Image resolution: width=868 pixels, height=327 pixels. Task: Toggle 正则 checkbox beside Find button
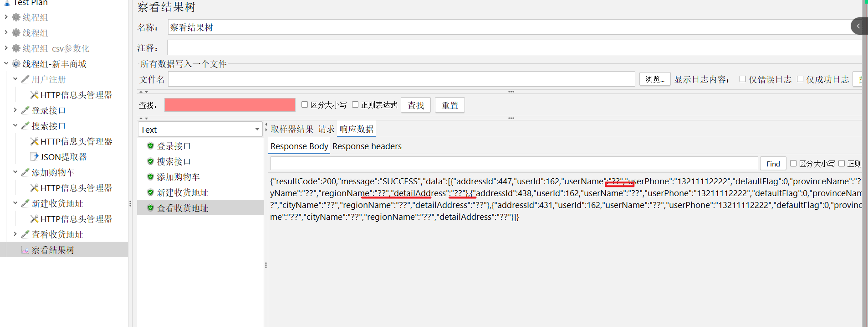point(842,163)
